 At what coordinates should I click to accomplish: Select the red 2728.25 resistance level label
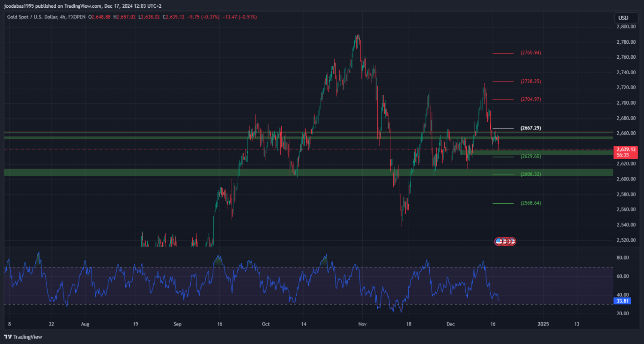[531, 81]
